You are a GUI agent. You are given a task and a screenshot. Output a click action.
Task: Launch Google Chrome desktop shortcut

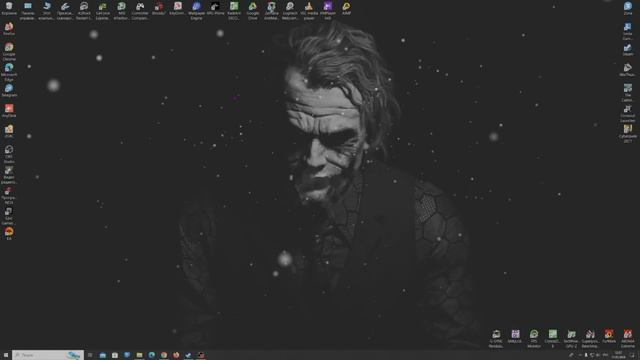click(9, 51)
